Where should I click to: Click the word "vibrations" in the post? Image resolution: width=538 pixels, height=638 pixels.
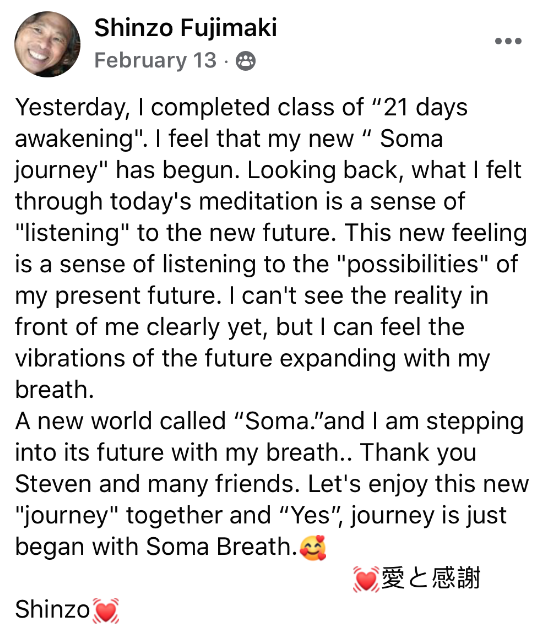coord(70,359)
